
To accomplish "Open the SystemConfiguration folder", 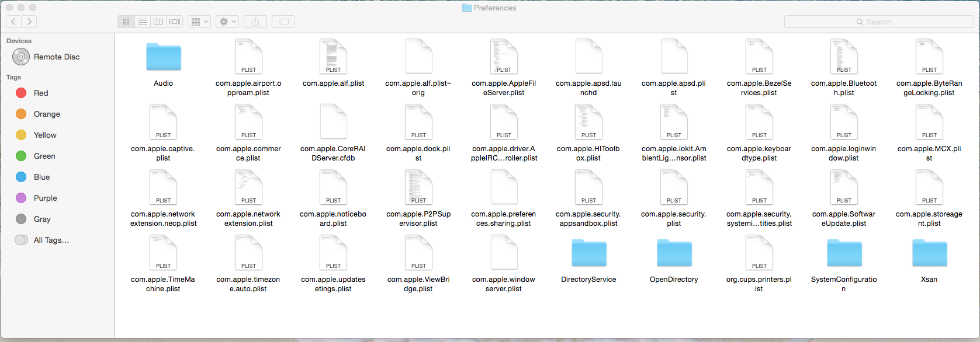I will 844,253.
